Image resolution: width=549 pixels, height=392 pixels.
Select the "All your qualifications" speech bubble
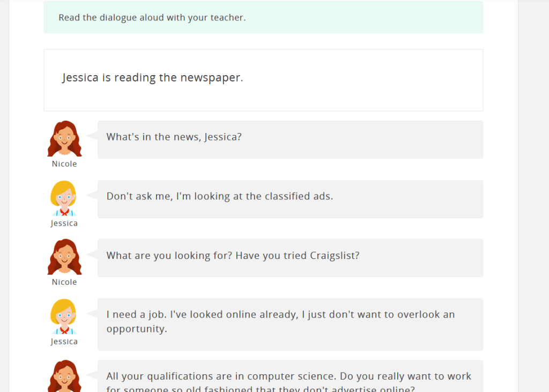tap(290, 376)
